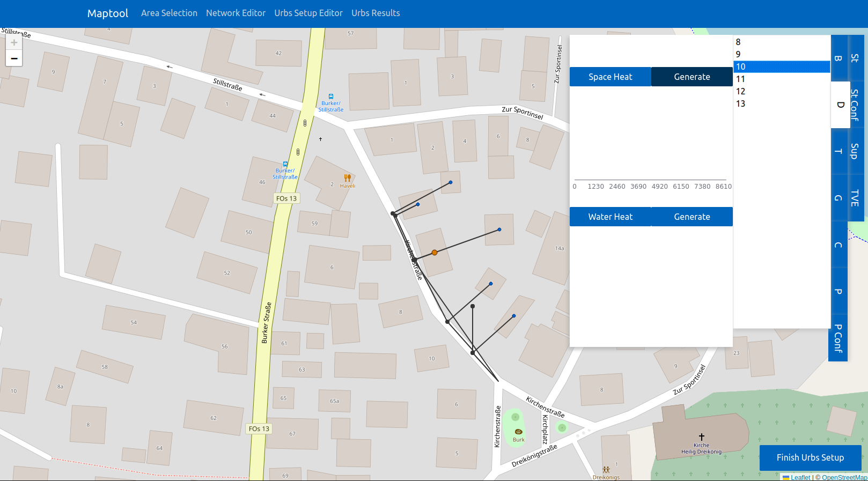
Task: Select list item 12
Action: tap(782, 91)
